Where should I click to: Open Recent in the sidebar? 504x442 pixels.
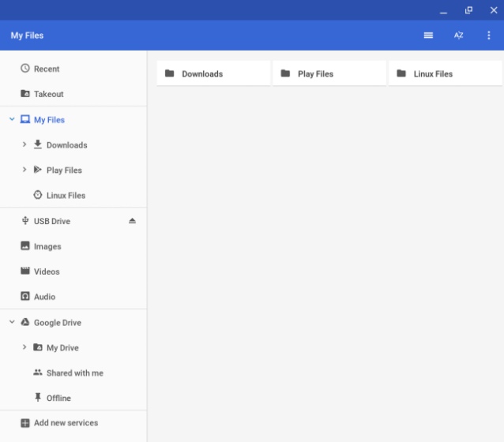tap(73, 69)
